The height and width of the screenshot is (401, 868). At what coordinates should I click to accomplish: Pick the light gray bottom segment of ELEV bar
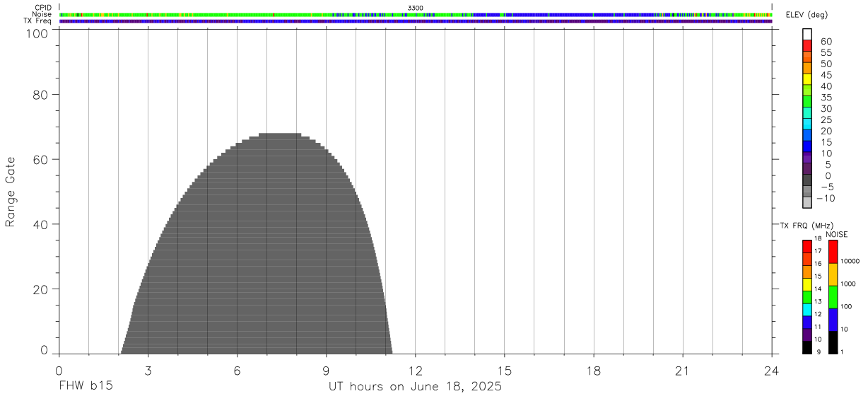807,202
